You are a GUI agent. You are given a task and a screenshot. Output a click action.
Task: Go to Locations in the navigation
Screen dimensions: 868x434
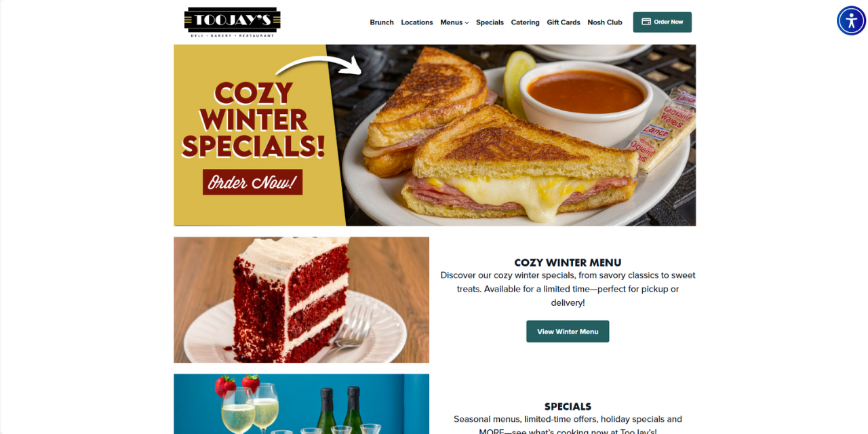416,22
